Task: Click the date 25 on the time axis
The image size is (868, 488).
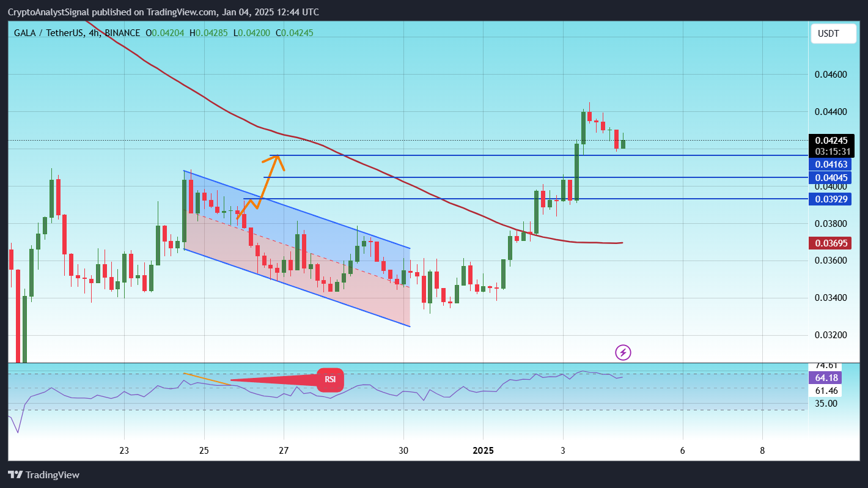Action: [204, 451]
